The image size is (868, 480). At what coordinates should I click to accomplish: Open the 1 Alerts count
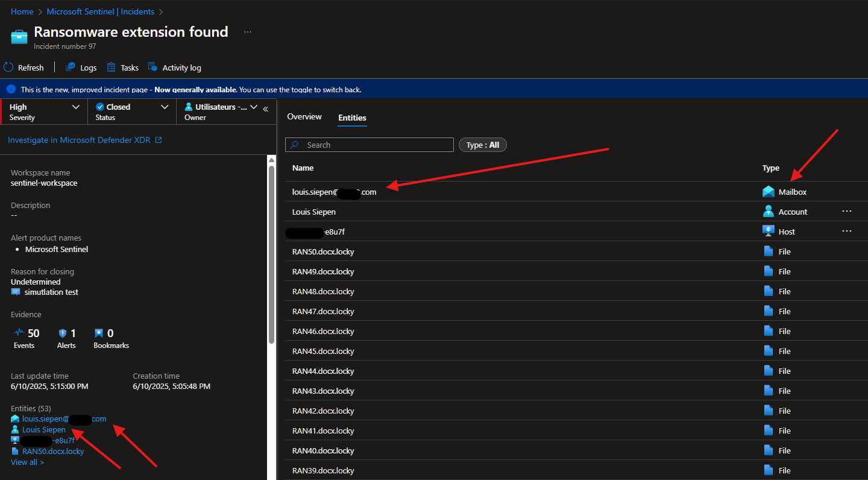point(74,333)
